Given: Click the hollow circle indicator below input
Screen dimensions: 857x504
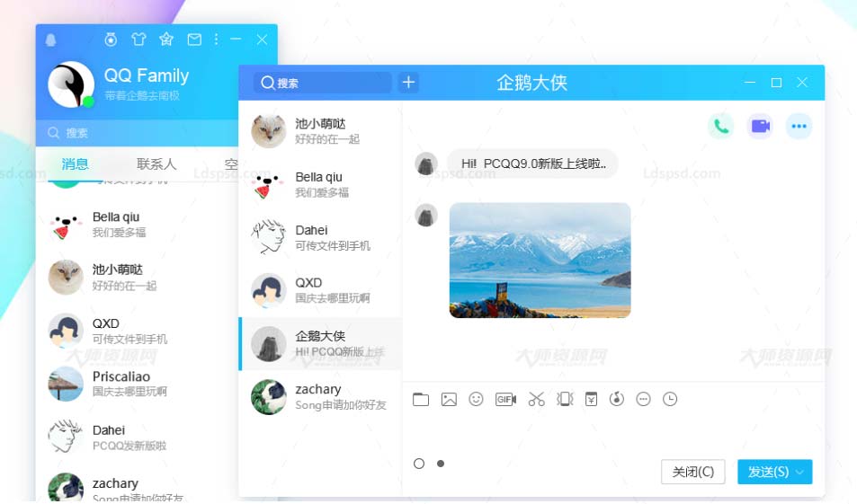Looking at the screenshot, I should click(x=419, y=464).
